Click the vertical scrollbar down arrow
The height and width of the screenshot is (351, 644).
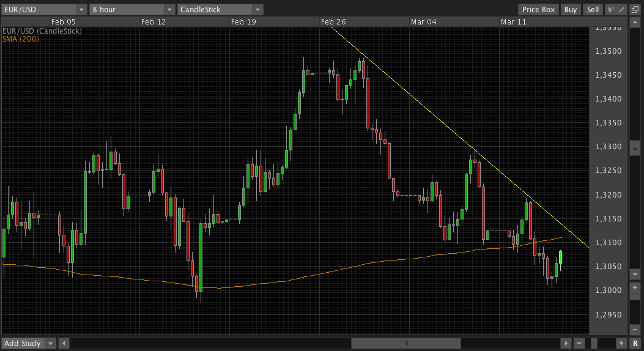(x=635, y=274)
